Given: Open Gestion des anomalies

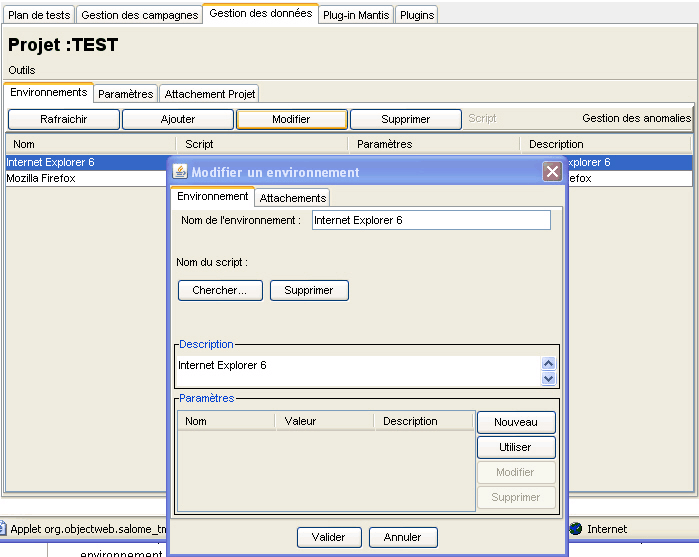Looking at the screenshot, I should click(637, 118).
